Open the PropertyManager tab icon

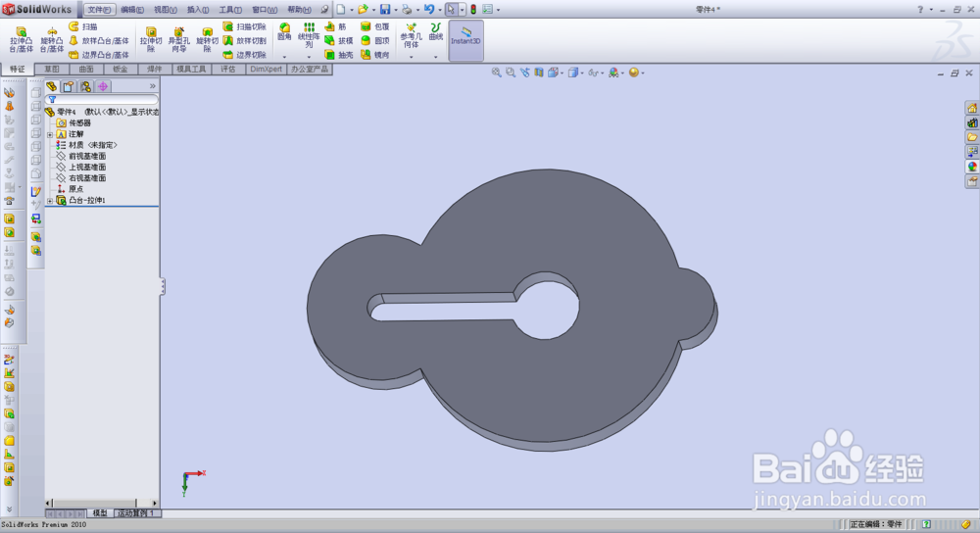[69, 86]
